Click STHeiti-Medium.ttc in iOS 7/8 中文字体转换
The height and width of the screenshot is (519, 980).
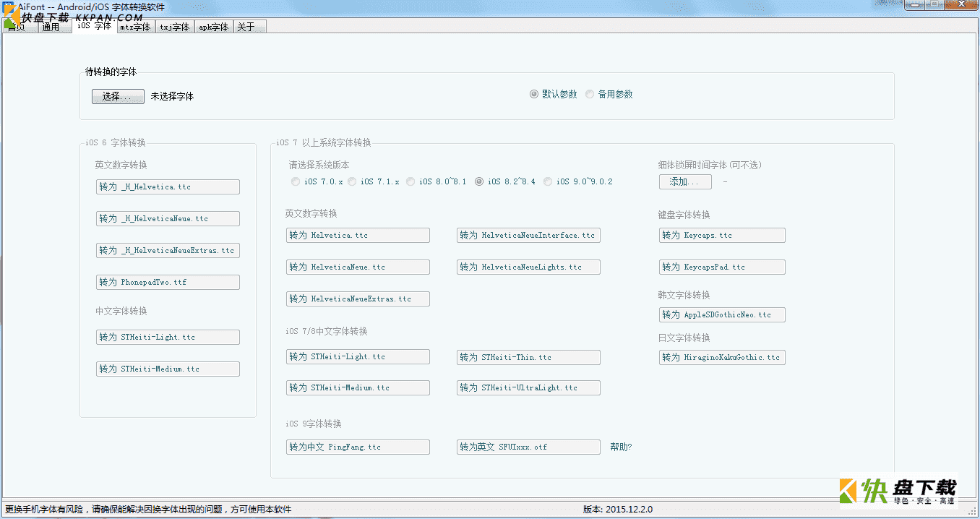(358, 387)
